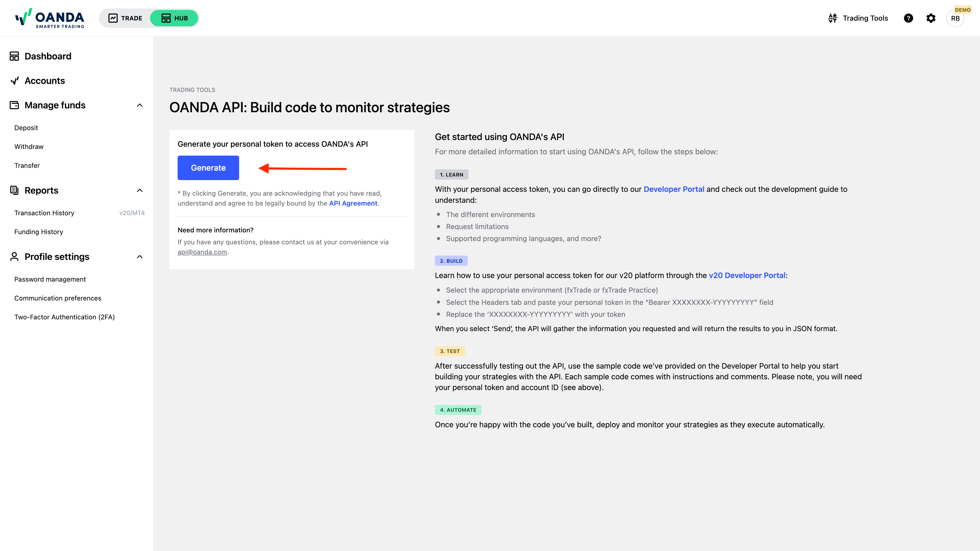Click the Trading Tools icon
Viewport: 980px width, 551px height.
click(833, 18)
